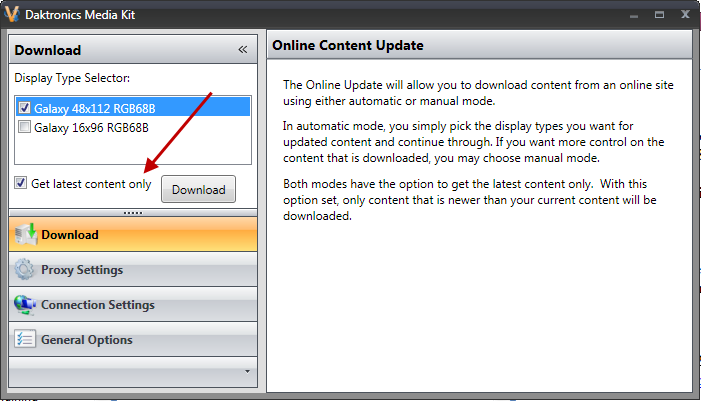This screenshot has width=701, height=401.
Task: Click the globe icon beside Connection Settings
Action: 25,305
